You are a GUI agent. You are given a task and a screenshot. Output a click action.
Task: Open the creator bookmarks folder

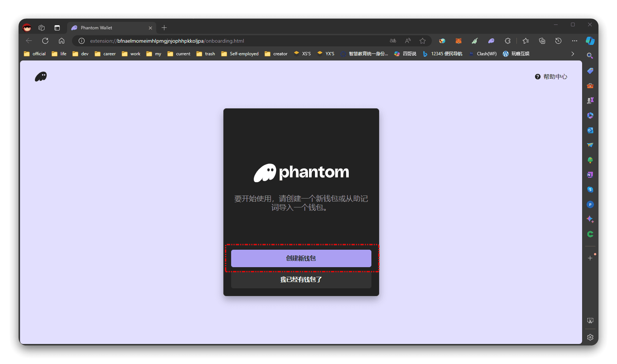pos(276,54)
